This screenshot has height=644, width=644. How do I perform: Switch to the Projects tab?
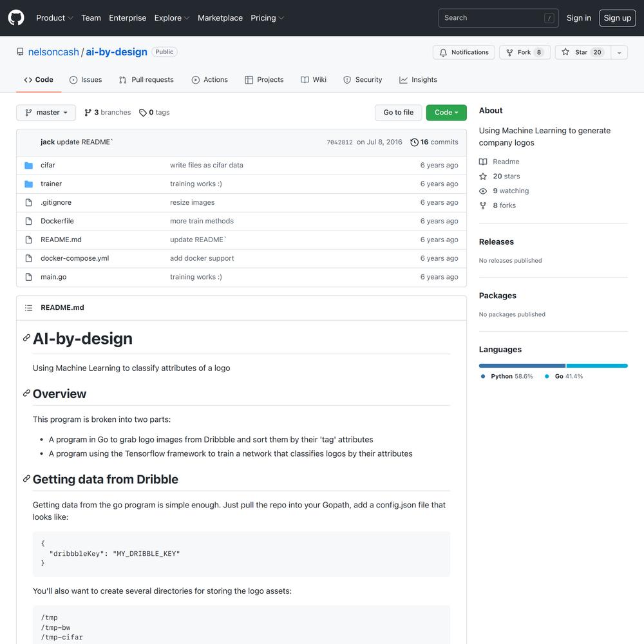[x=264, y=80]
